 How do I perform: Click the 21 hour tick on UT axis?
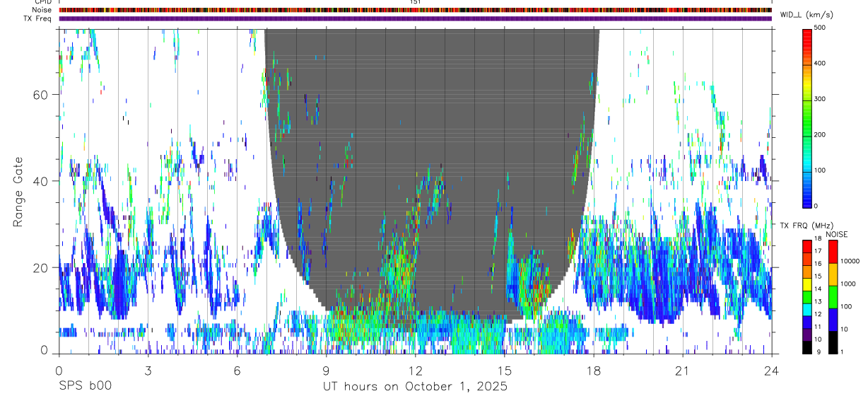(x=682, y=371)
